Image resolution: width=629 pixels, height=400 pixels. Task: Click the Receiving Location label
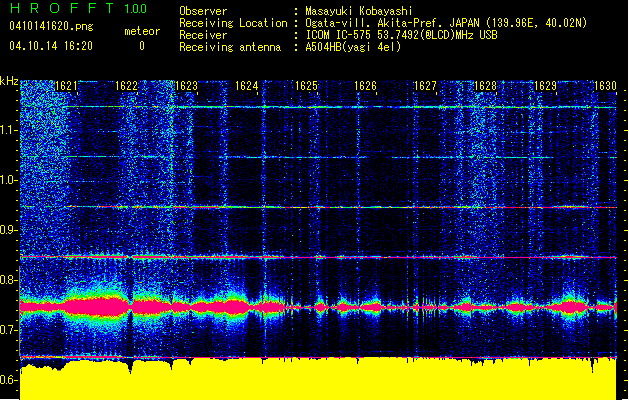coord(233,23)
